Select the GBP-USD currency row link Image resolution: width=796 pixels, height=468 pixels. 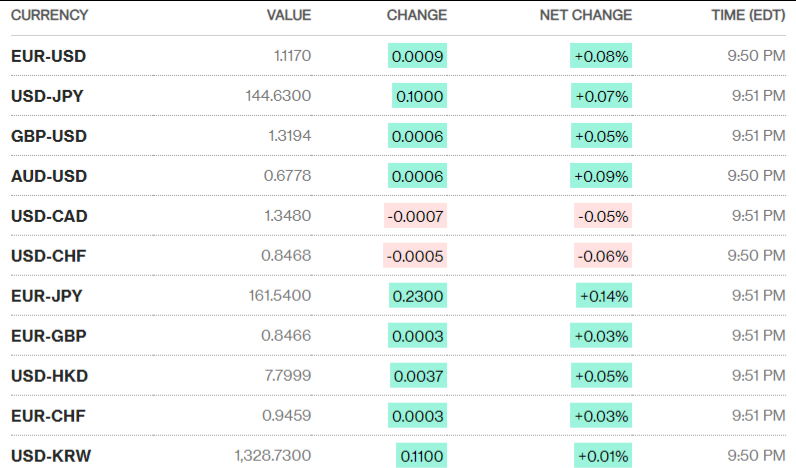(x=48, y=136)
